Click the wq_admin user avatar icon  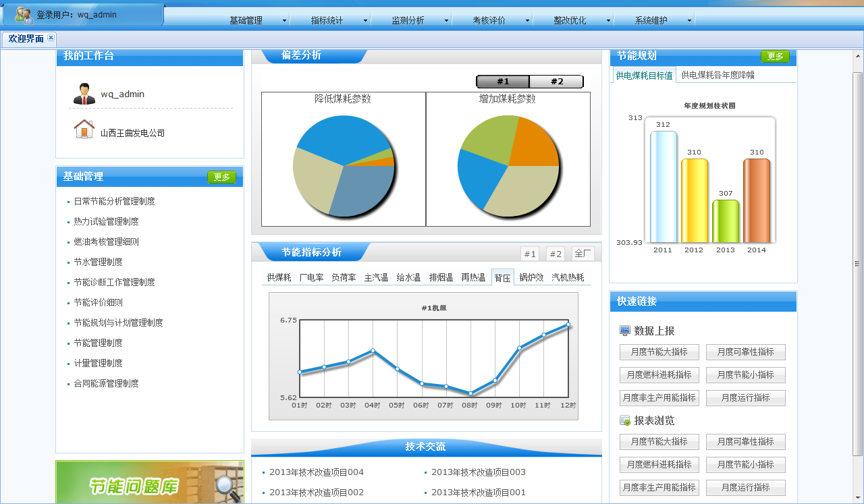pos(84,94)
